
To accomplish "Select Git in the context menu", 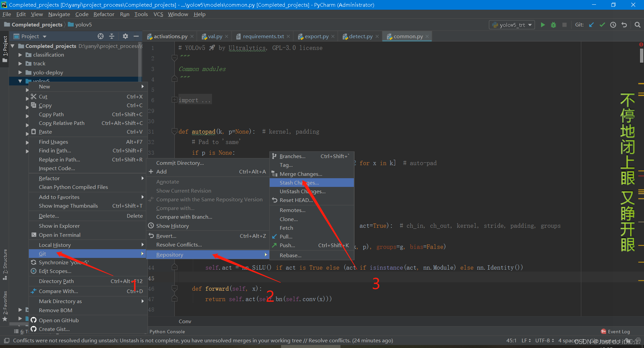I will tap(88, 254).
